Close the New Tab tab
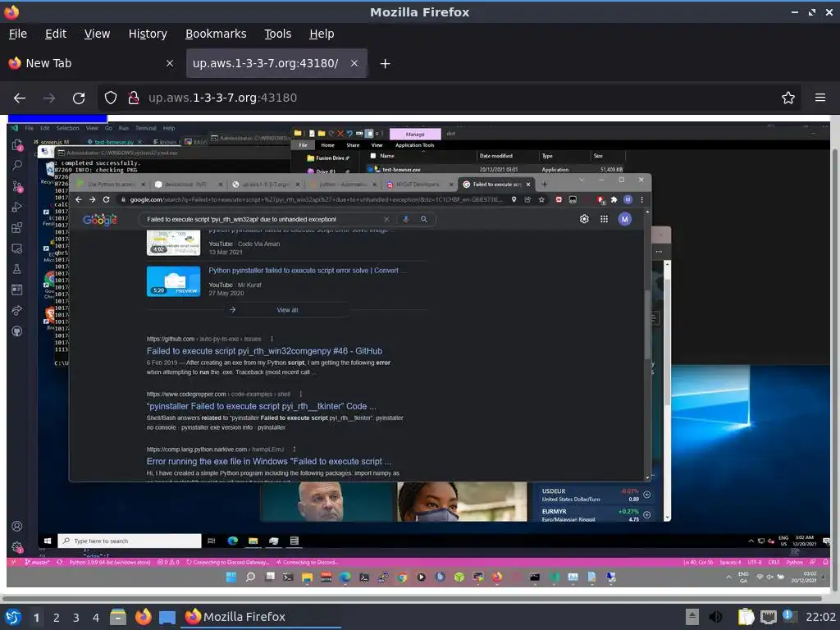840x630 pixels. [170, 63]
